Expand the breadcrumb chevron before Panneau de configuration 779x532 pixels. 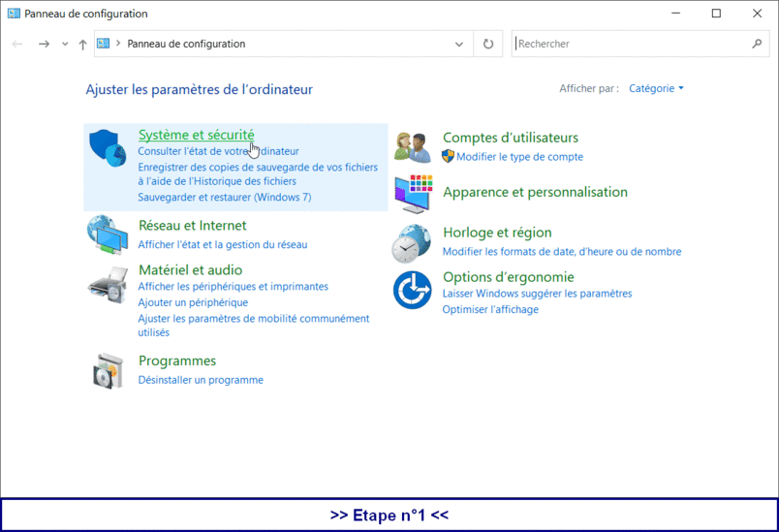pyautogui.click(x=118, y=44)
